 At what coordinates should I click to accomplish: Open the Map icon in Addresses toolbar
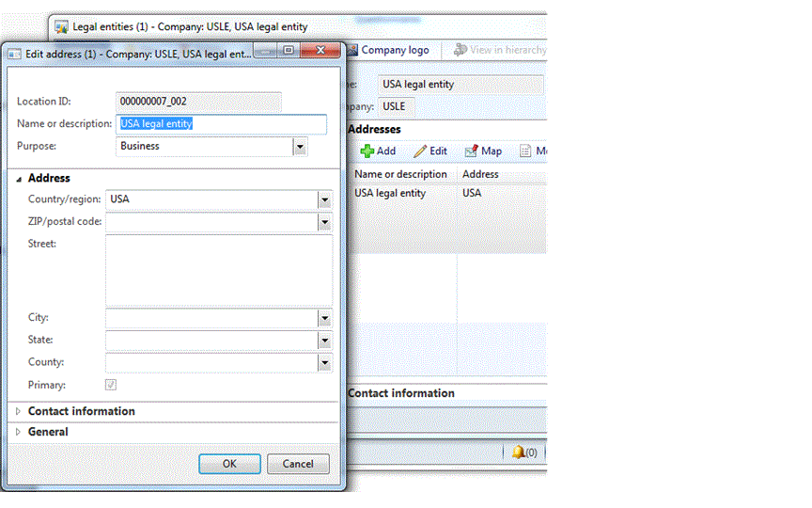(x=471, y=151)
